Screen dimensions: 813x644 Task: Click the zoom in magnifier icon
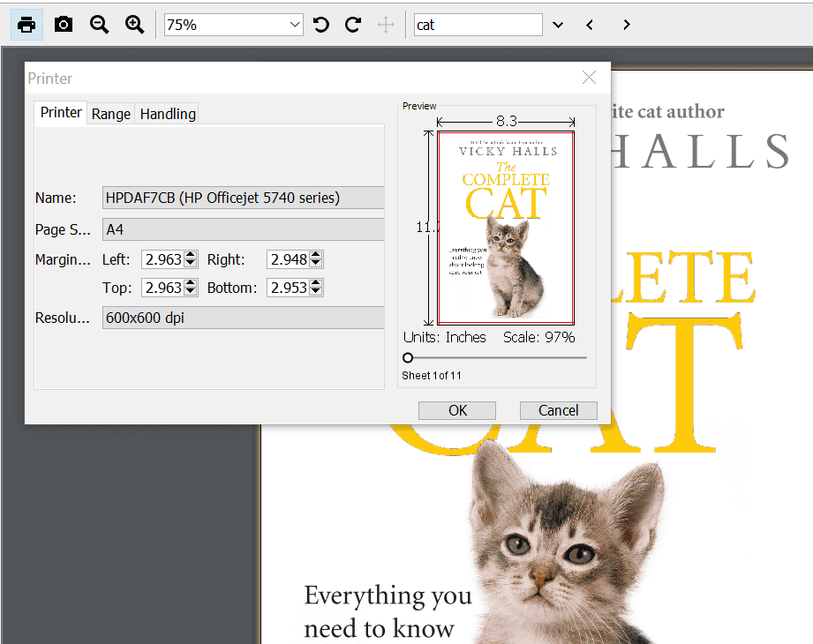pyautogui.click(x=134, y=25)
